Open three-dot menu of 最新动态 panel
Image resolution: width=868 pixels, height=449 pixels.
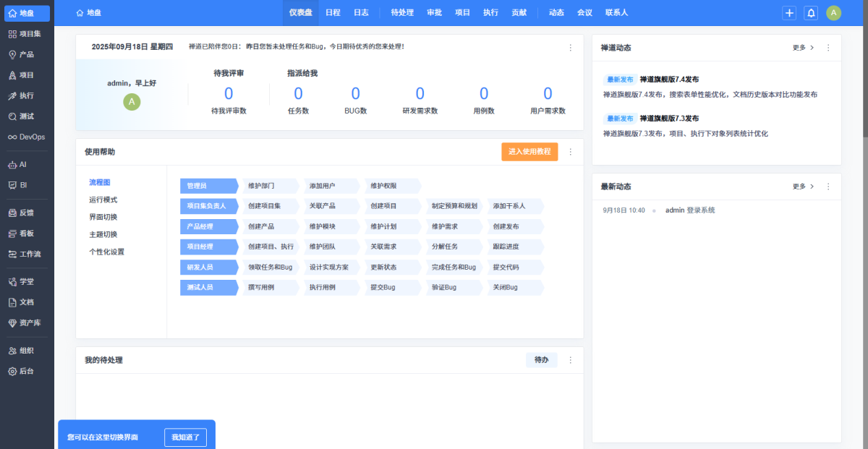(828, 187)
